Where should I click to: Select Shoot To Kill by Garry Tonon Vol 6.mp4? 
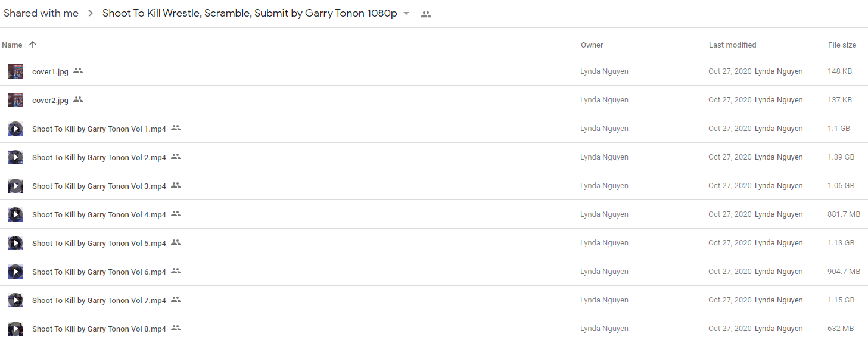coord(99,272)
